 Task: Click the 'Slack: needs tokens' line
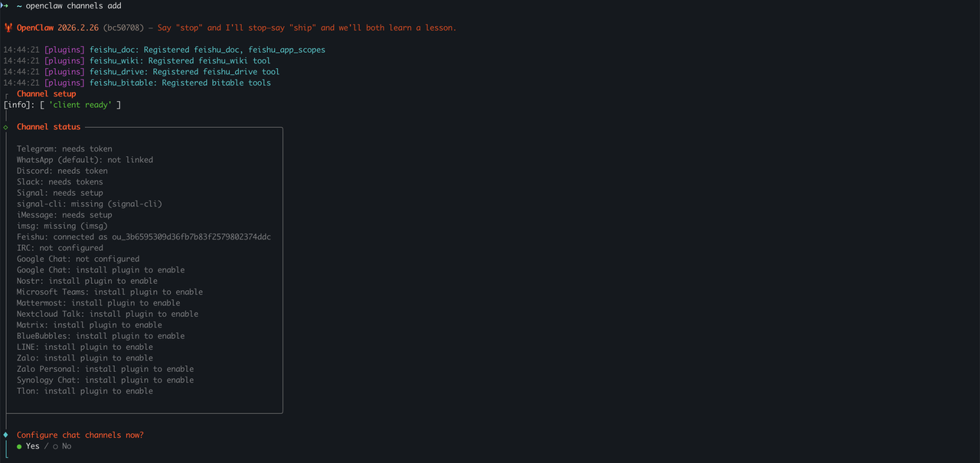(60, 182)
